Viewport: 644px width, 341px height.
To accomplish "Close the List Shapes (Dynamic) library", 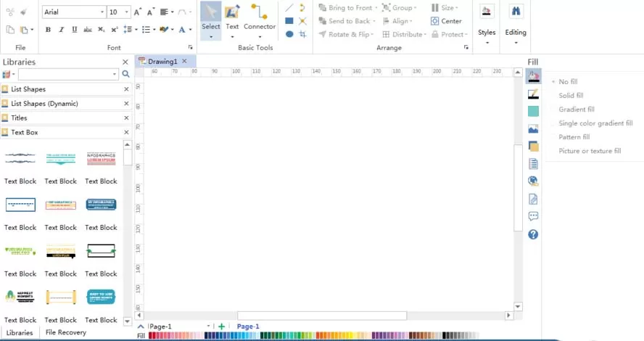I will (x=126, y=104).
